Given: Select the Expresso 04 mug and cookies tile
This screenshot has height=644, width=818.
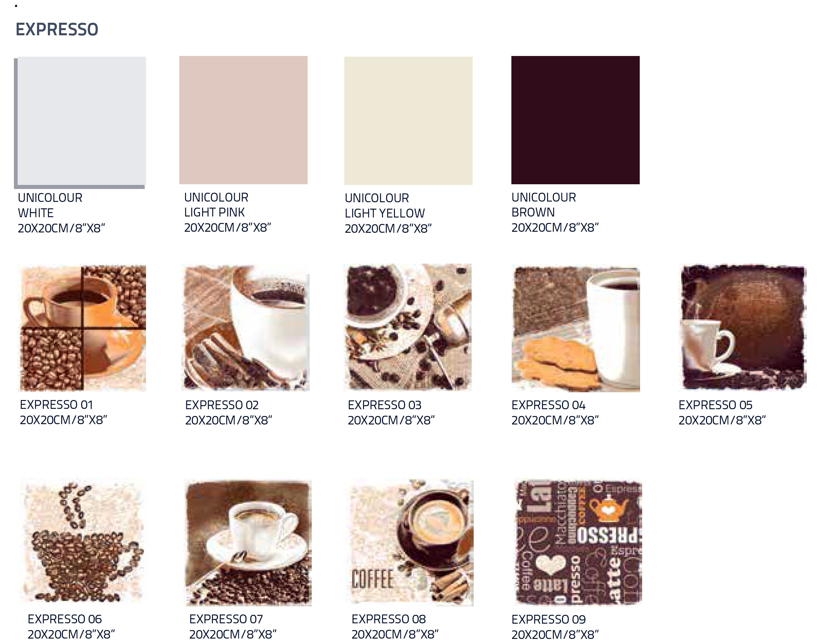Looking at the screenshot, I should click(576, 329).
